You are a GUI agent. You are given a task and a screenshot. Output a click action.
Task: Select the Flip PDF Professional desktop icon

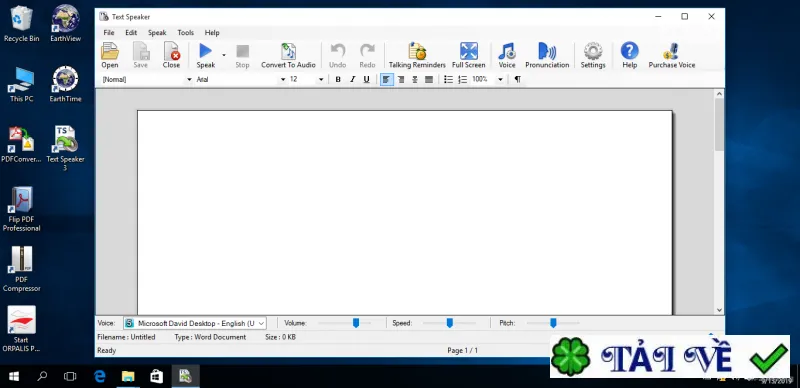pyautogui.click(x=21, y=209)
